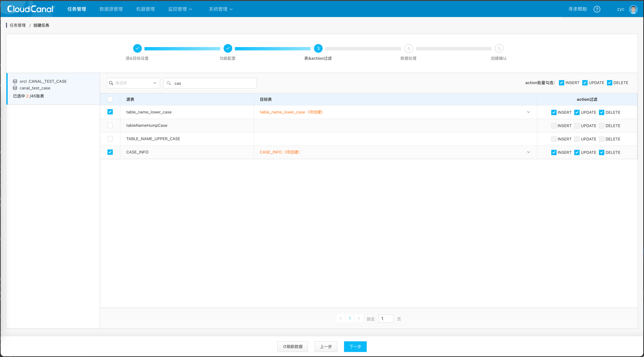Open the 请选择 filter dropdown

tap(133, 83)
